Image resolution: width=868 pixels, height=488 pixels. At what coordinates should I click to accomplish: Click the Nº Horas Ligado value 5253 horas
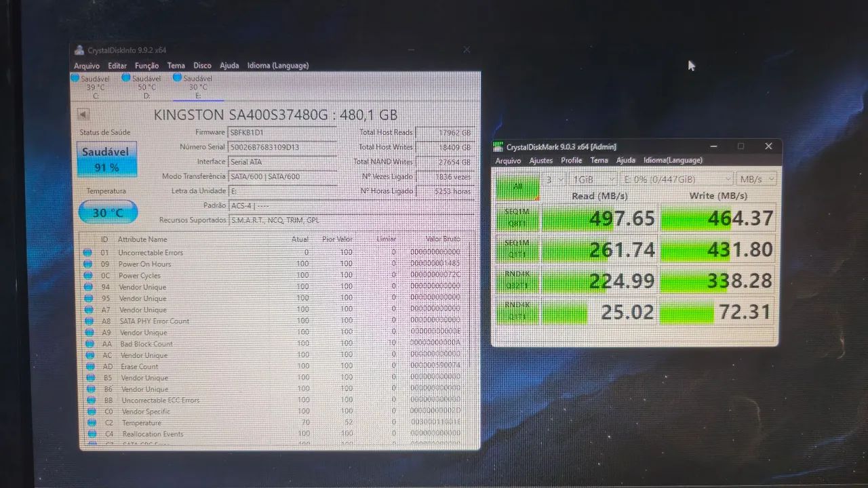tap(444, 191)
